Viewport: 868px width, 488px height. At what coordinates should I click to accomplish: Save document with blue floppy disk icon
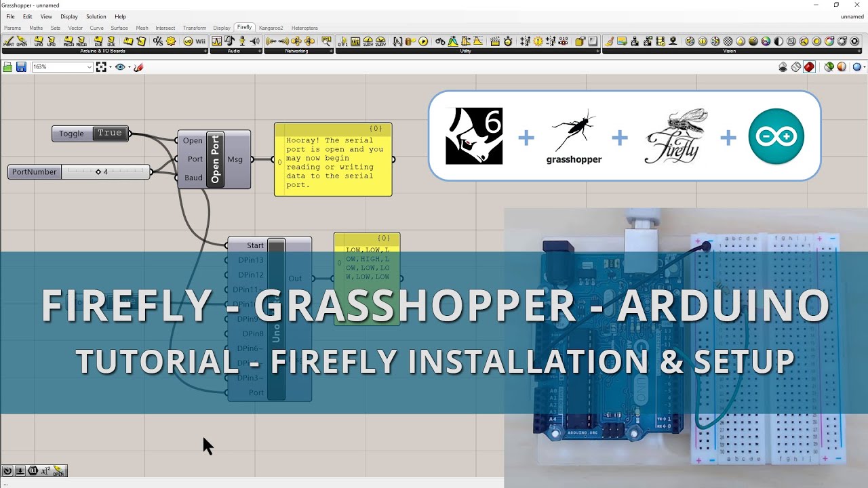pos(21,67)
